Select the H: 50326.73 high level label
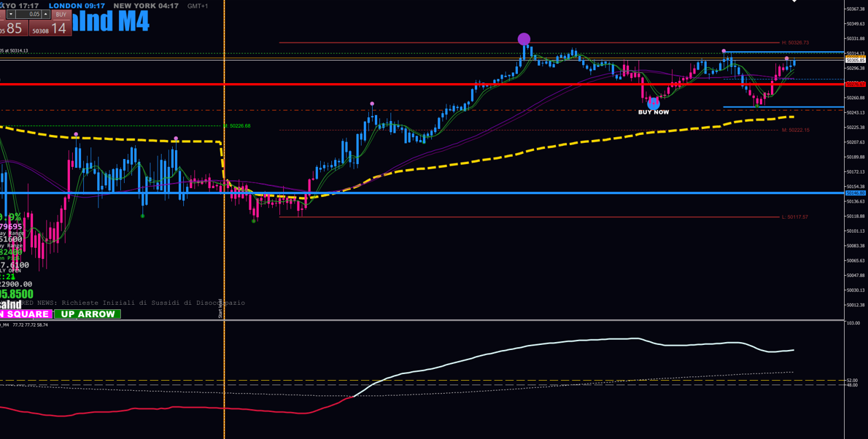The image size is (868, 439). point(796,42)
